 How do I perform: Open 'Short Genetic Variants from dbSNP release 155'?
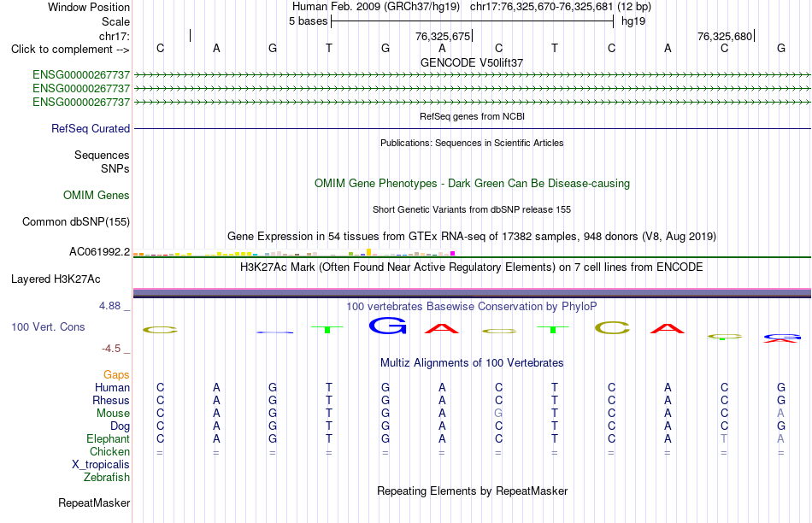(x=472, y=209)
